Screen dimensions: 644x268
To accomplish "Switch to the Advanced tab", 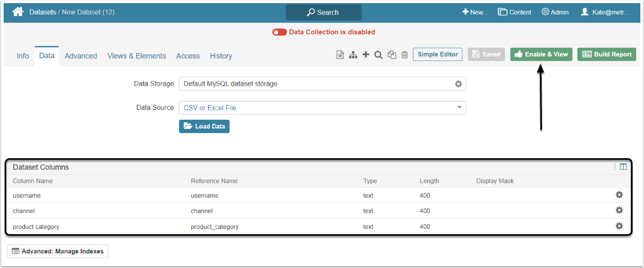I will (81, 56).
